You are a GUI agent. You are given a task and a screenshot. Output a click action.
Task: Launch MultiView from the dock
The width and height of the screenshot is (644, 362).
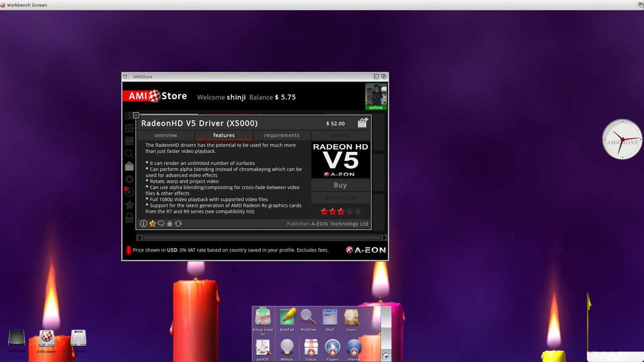pyautogui.click(x=309, y=320)
